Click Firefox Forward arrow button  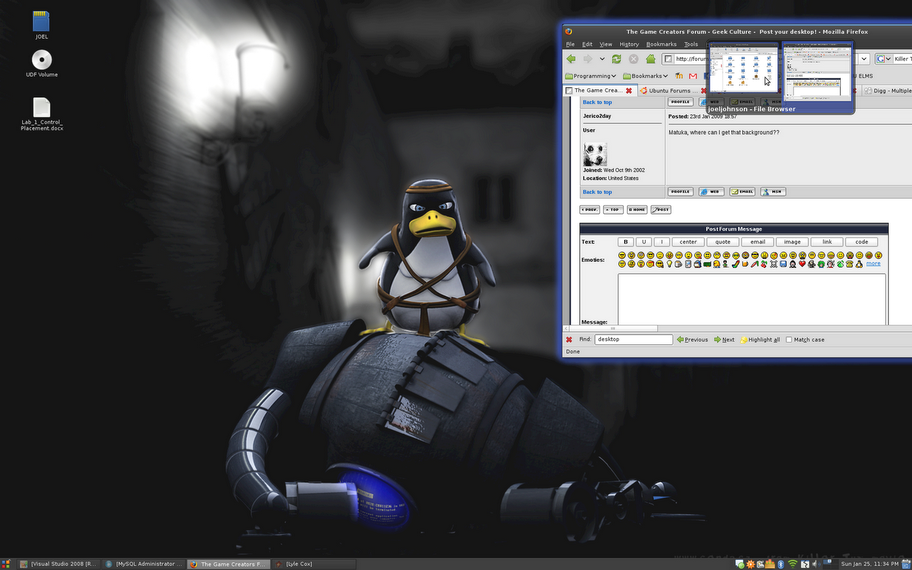(587, 59)
